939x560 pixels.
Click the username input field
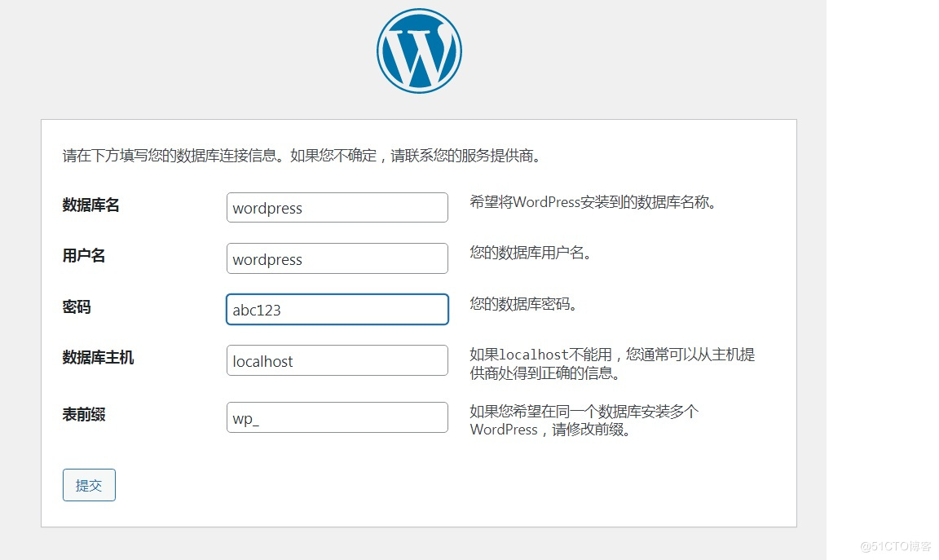point(337,258)
